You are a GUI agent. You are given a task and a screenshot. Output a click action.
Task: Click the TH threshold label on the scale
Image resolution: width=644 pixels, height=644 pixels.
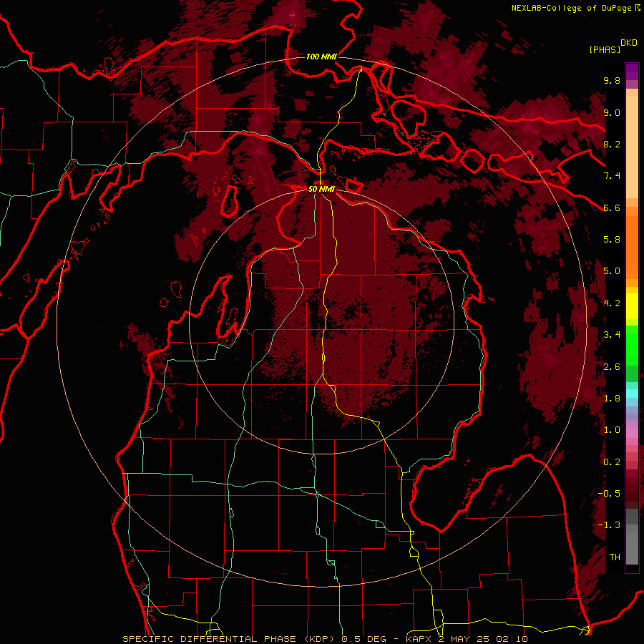coord(615,557)
